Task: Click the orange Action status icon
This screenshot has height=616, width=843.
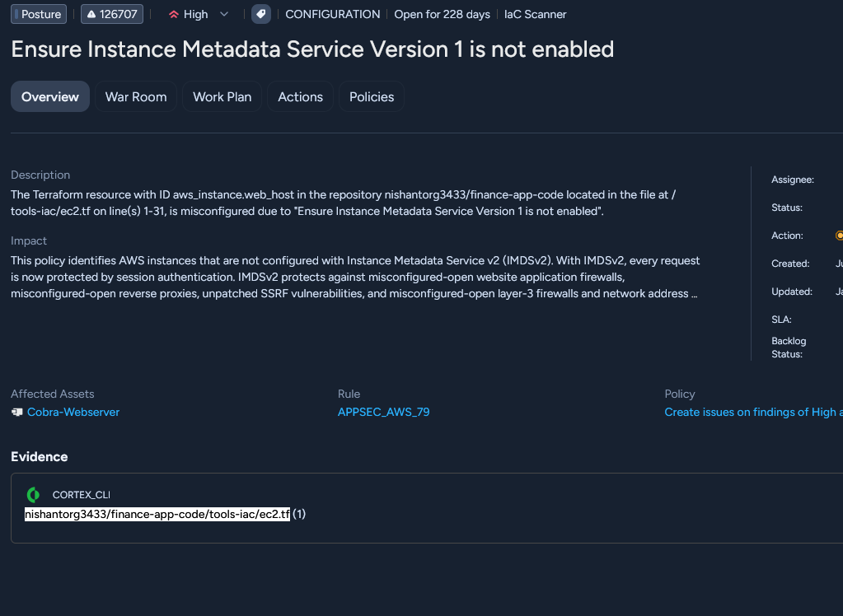Action: point(839,236)
